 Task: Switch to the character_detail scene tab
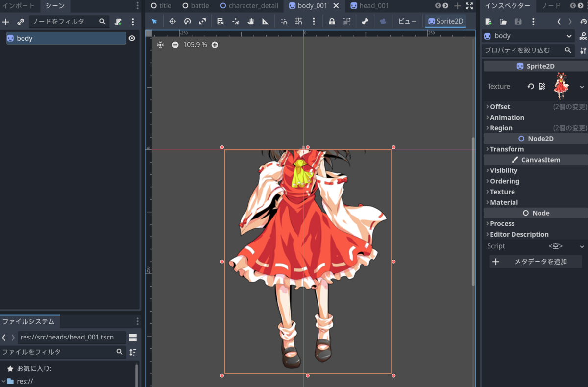pos(249,6)
